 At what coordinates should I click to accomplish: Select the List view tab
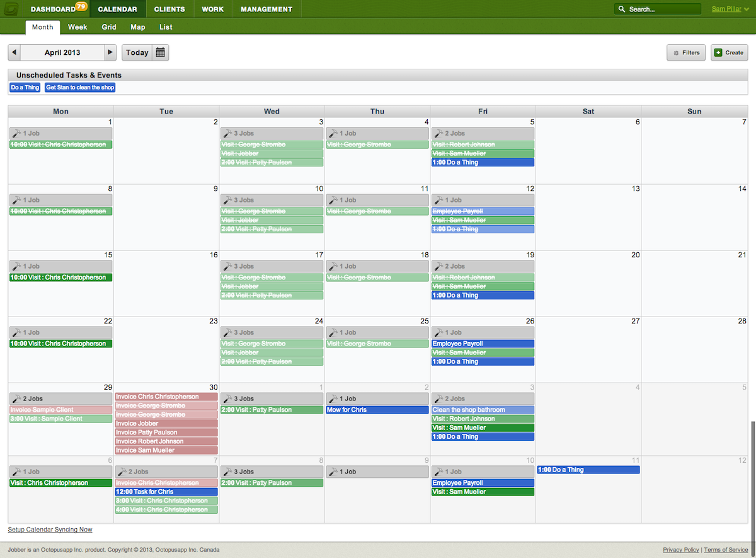tap(165, 27)
